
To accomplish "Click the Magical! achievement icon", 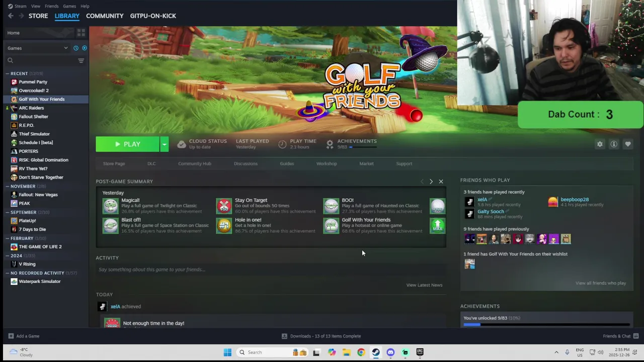I will [110, 206].
